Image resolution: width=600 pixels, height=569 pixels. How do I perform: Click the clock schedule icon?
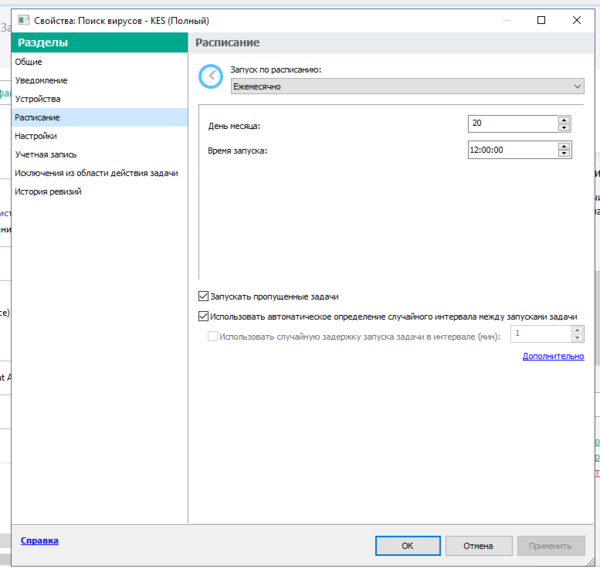tap(210, 77)
